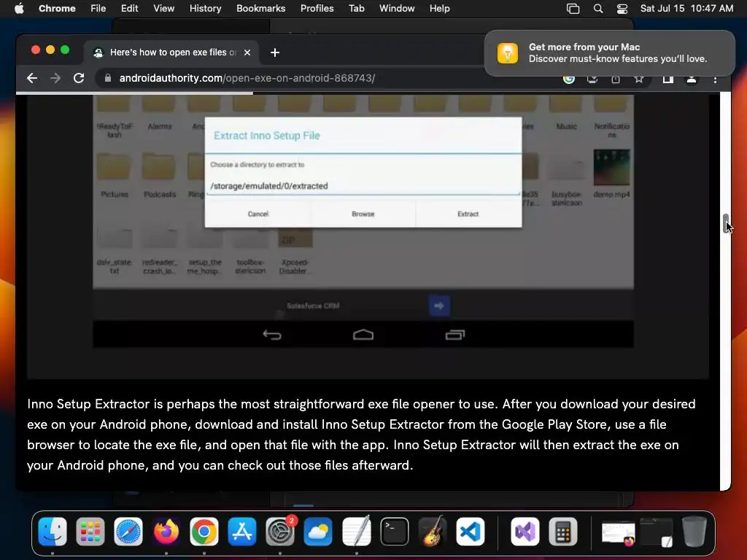Click Chrome icon in the Dock
This screenshot has width=747, height=560.
coord(204,532)
